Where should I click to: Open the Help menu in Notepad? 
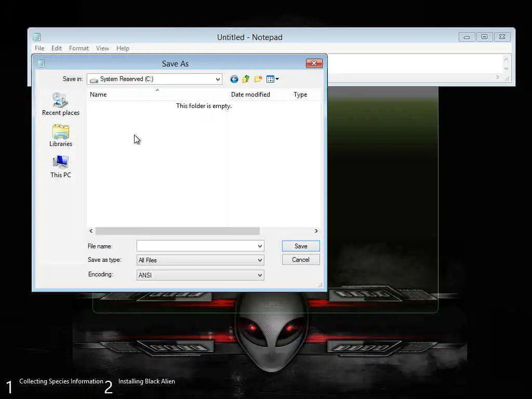click(123, 48)
